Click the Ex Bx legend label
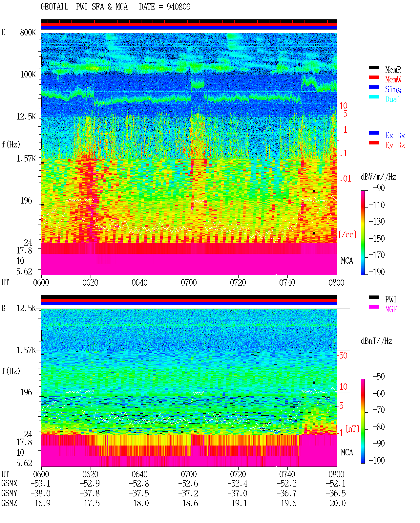420x523 pixels. pyautogui.click(x=395, y=135)
